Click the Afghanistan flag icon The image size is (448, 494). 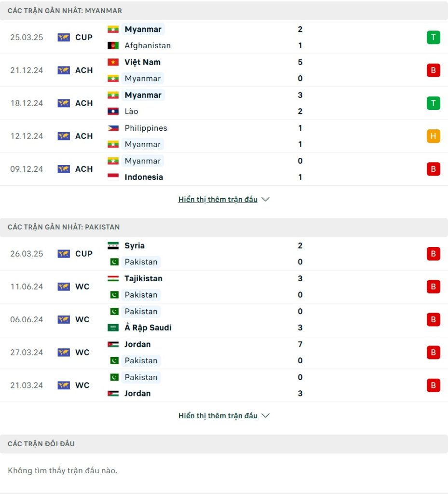coord(113,46)
